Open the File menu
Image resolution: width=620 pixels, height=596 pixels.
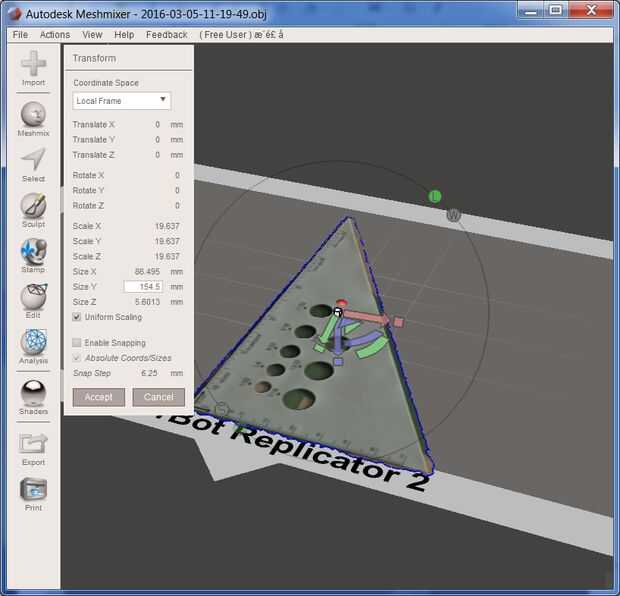pyautogui.click(x=20, y=35)
